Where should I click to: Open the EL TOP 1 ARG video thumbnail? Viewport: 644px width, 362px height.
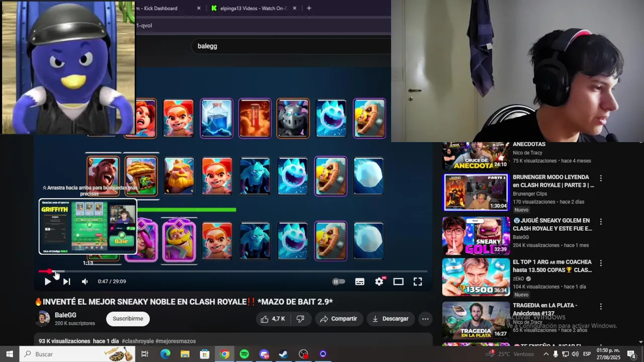[475, 277]
